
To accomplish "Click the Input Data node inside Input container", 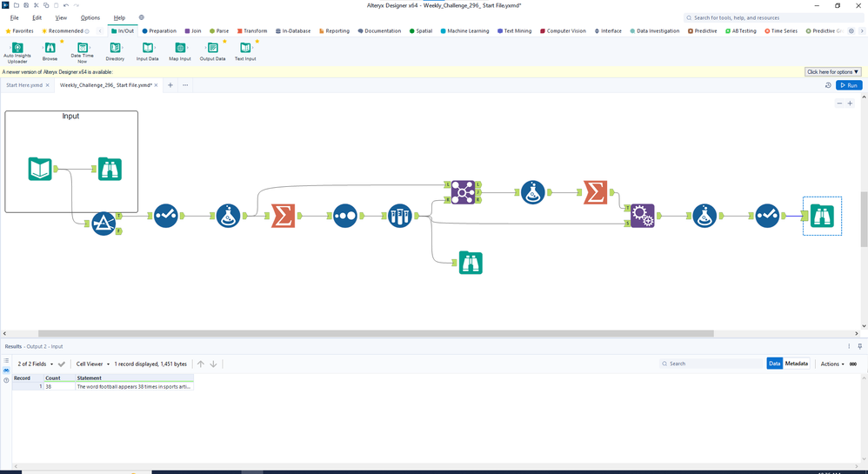I will pos(40,169).
